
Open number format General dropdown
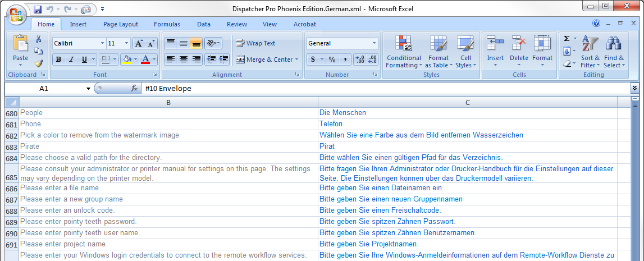pos(374,43)
